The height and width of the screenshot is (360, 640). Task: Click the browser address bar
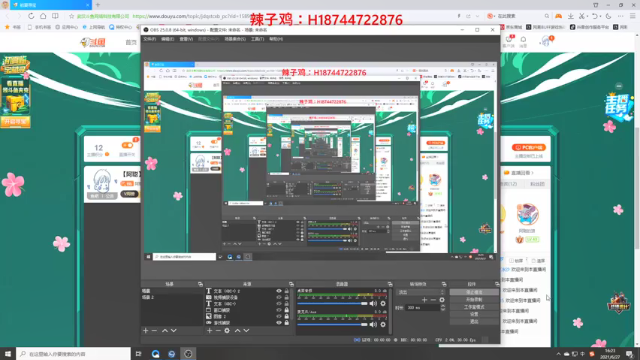coord(261,16)
